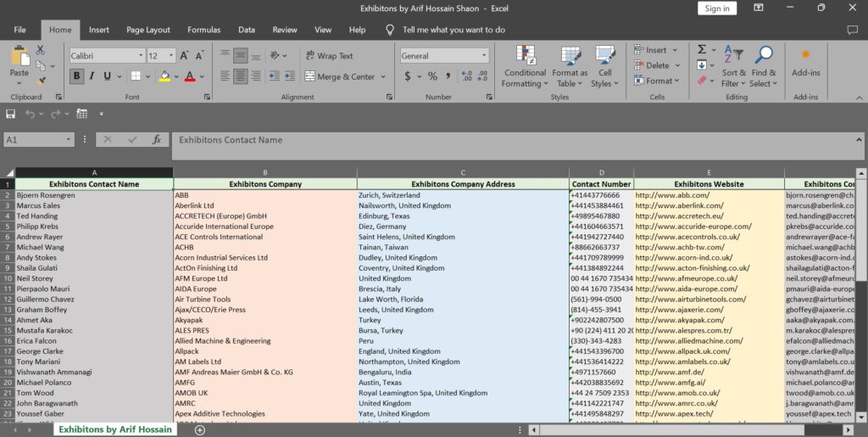Toggle Bottom Align vertical alignment
The image size is (868, 437).
(256, 55)
